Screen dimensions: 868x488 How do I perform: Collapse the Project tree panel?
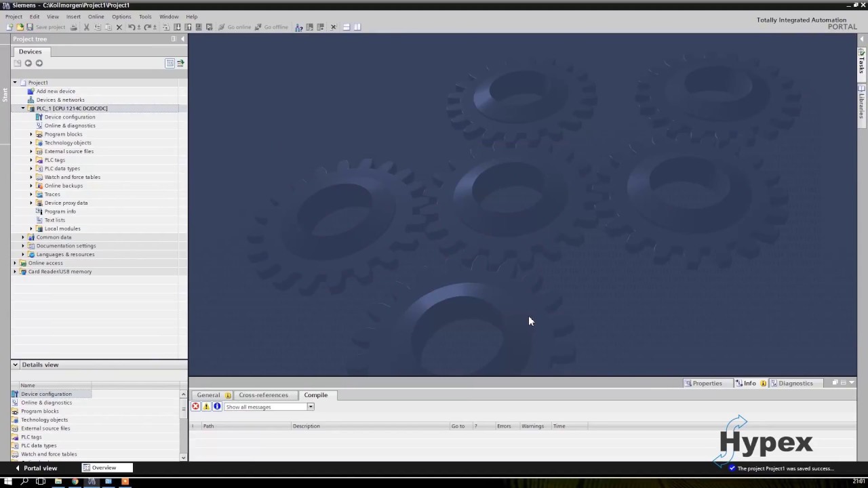coord(182,39)
